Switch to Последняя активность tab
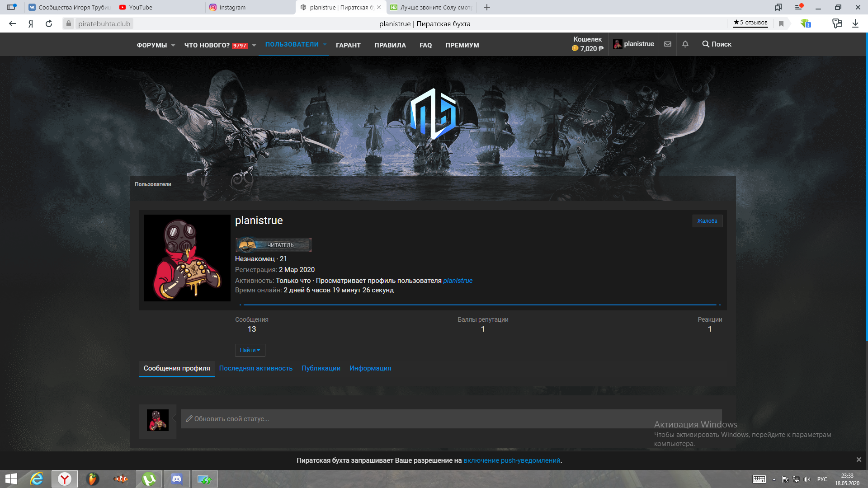The height and width of the screenshot is (488, 868). (x=256, y=368)
